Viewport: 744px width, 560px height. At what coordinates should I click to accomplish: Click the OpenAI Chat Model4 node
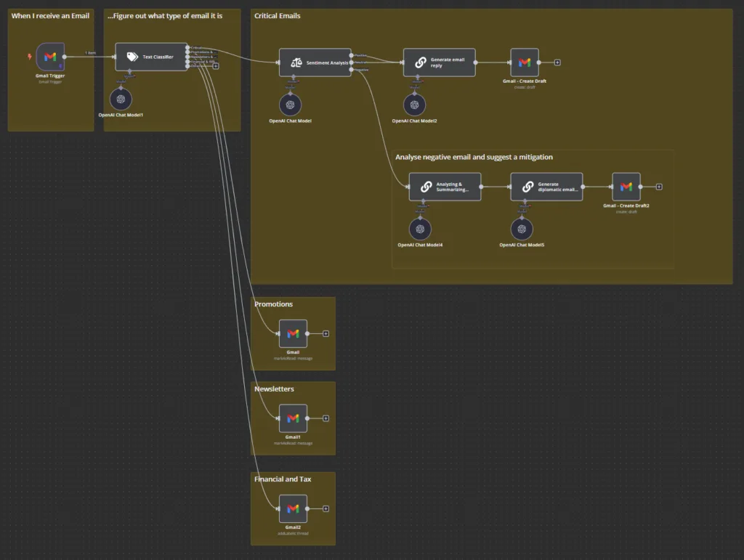click(x=421, y=229)
